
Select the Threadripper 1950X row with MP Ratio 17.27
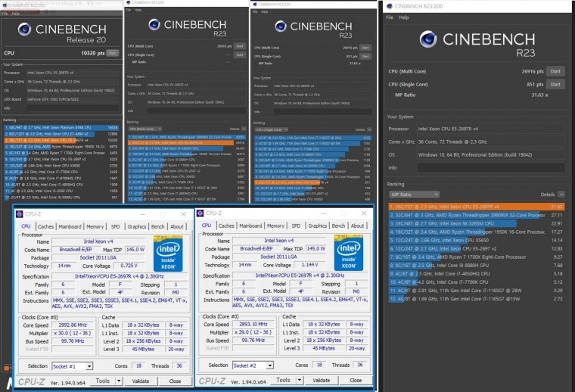(x=477, y=232)
